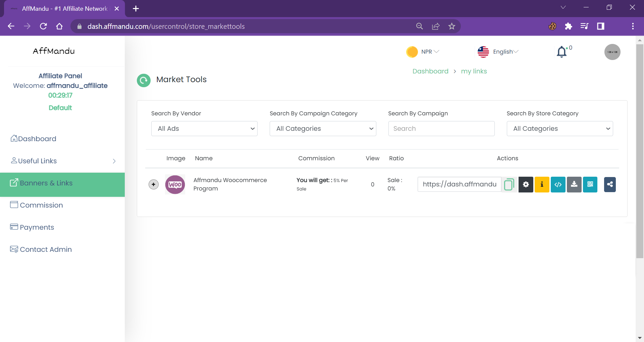Toggle the browser side panel
The height and width of the screenshot is (342, 644).
click(x=601, y=26)
